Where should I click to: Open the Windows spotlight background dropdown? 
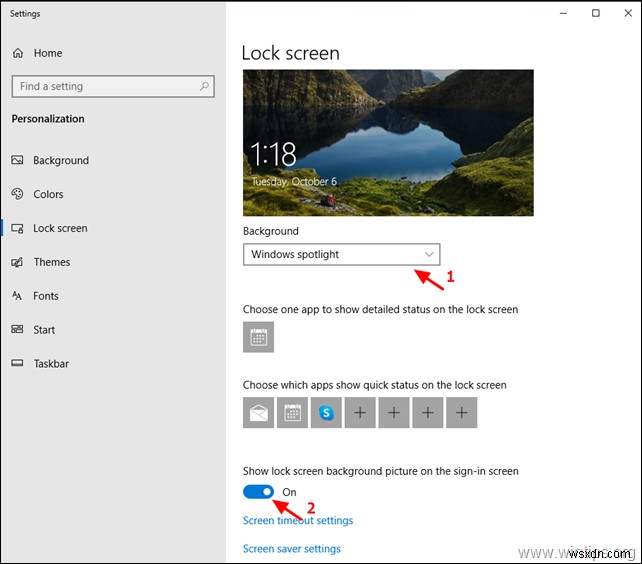[341, 254]
